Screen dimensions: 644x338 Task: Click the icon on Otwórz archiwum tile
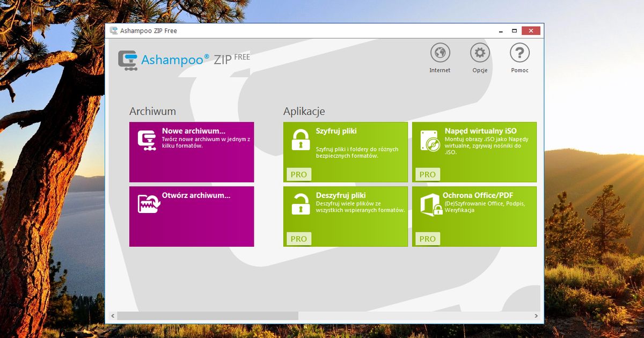148,203
